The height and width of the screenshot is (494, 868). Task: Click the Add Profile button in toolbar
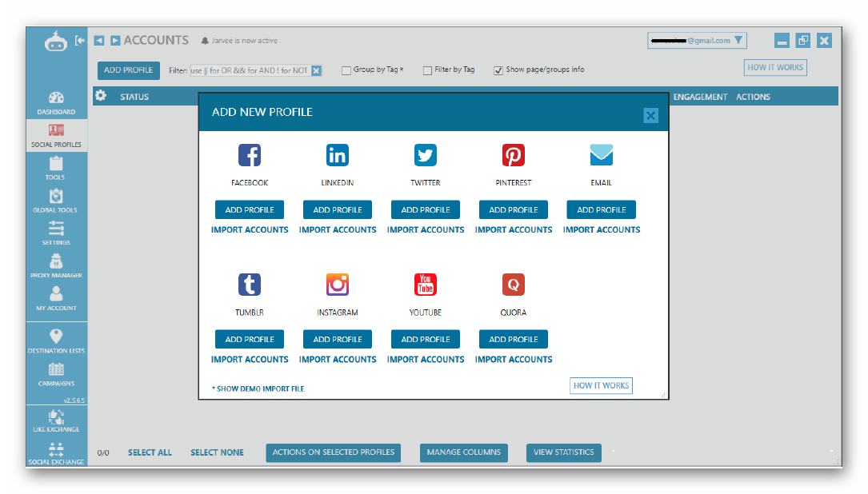coord(129,70)
